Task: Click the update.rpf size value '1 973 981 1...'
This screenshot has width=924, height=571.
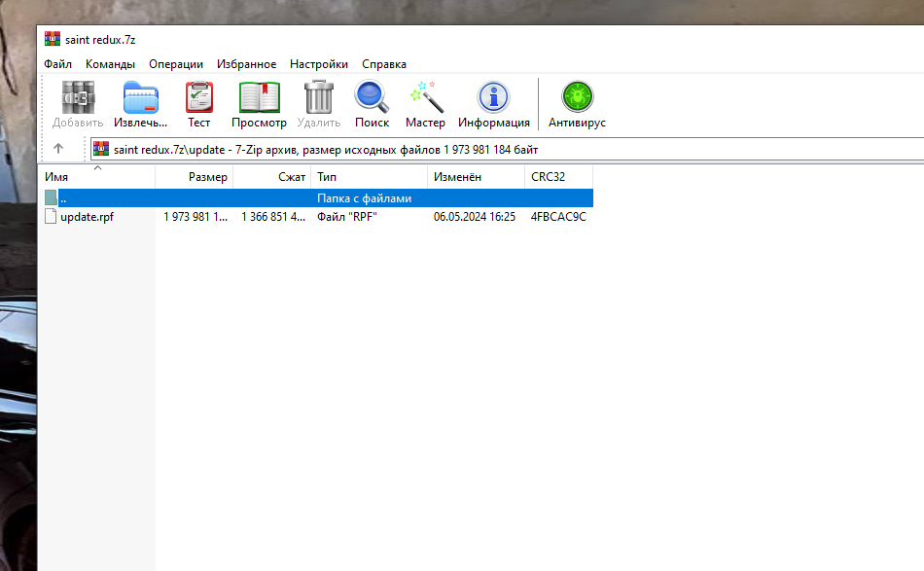Action: click(x=195, y=217)
